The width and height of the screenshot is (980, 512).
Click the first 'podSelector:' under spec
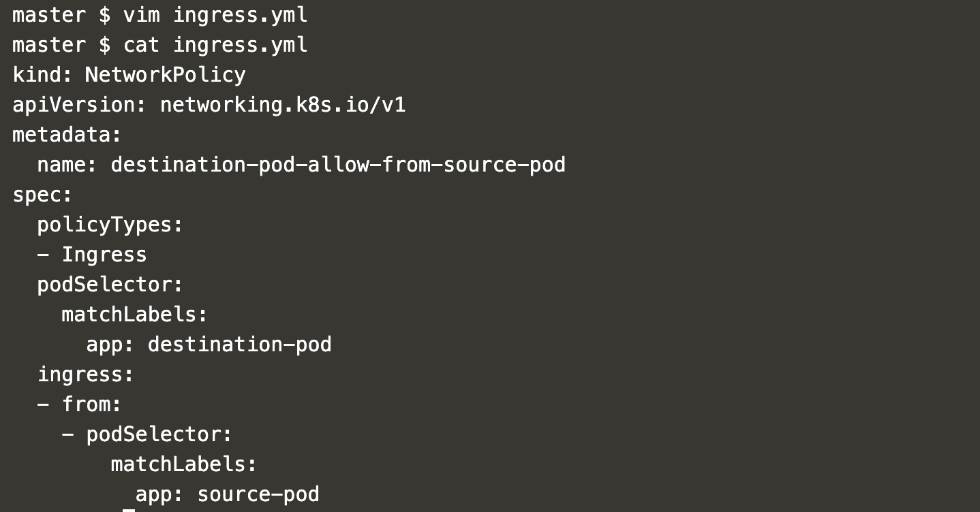coord(110,285)
